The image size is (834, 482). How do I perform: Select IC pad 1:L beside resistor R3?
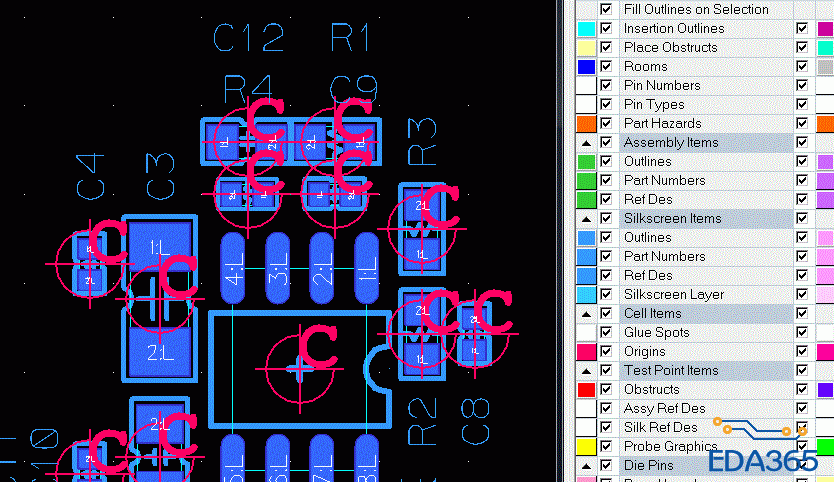pos(366,268)
